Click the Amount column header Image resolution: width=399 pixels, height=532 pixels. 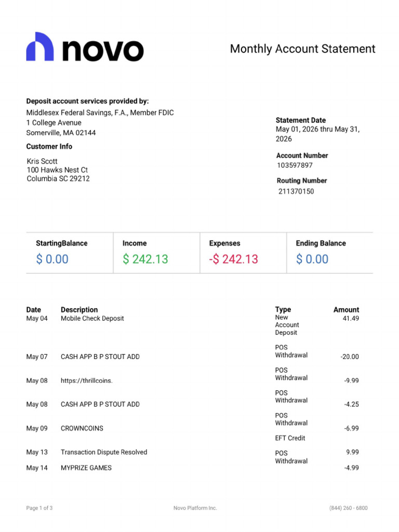tap(346, 310)
